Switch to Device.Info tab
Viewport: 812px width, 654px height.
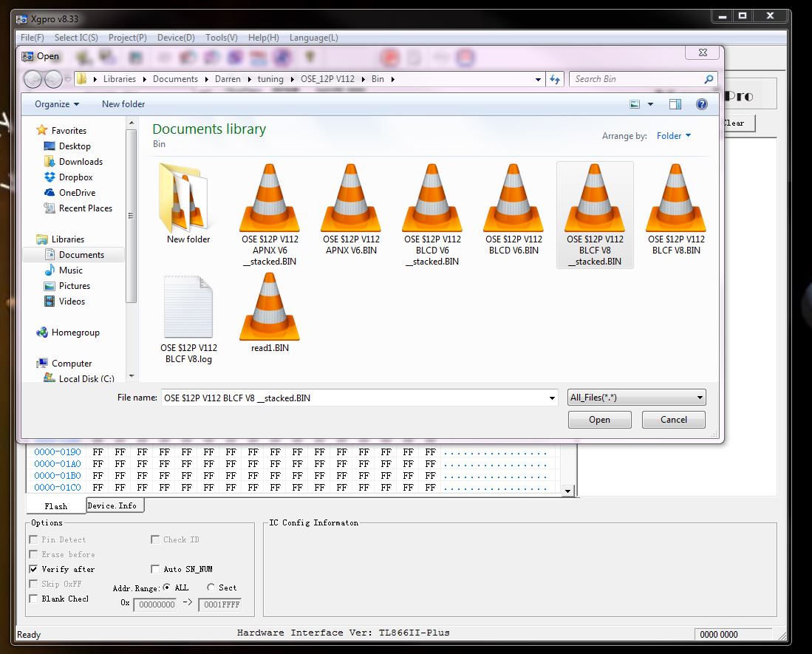(x=115, y=505)
